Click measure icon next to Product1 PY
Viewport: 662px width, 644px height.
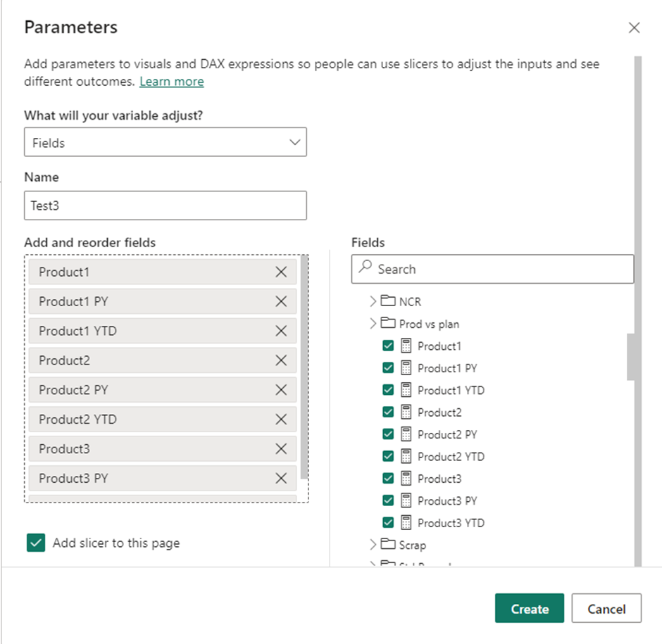406,367
